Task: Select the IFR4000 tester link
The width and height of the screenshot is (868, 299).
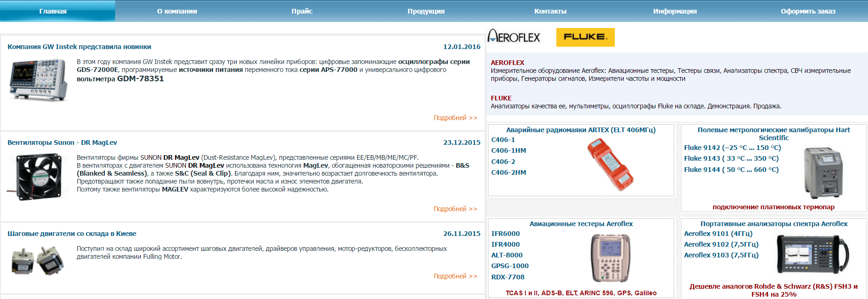Action: pyautogui.click(x=505, y=244)
